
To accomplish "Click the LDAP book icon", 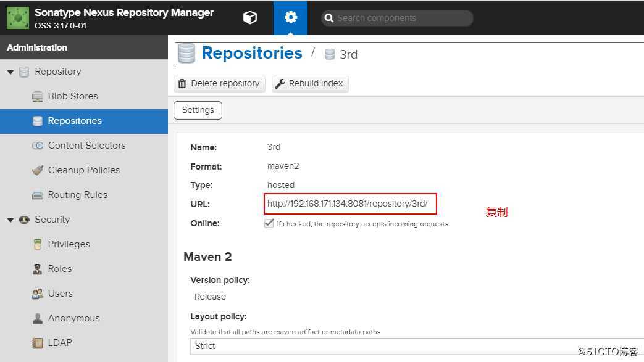I will 38,343.
